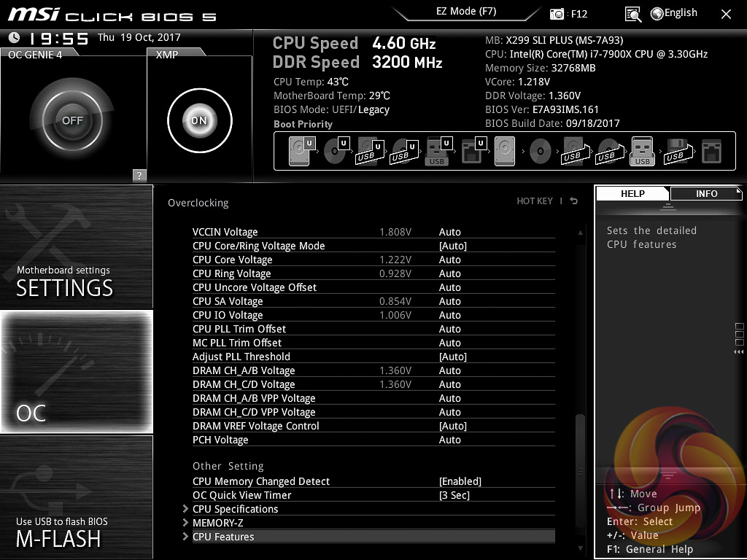Image resolution: width=747 pixels, height=560 pixels.
Task: Toggle the OC Genie 4 OFF knob
Action: (72, 120)
